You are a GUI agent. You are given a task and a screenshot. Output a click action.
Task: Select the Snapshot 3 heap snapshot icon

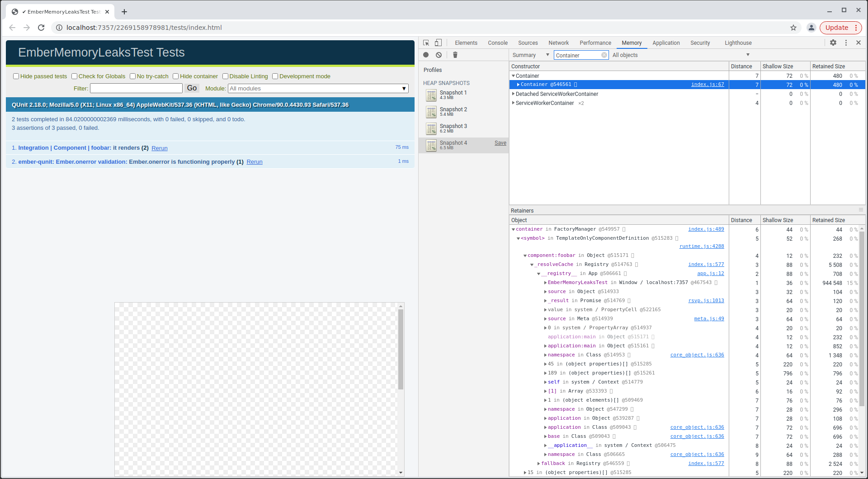click(x=431, y=128)
